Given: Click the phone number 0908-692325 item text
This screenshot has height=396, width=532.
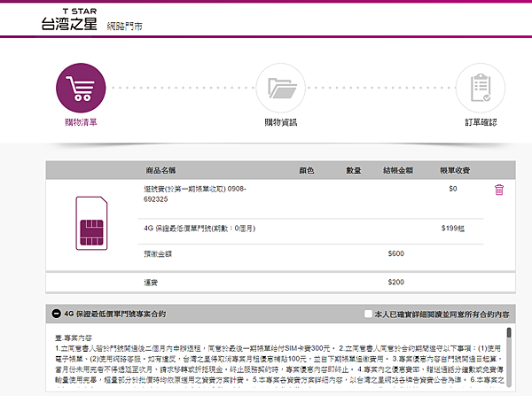Looking at the screenshot, I should [x=195, y=194].
